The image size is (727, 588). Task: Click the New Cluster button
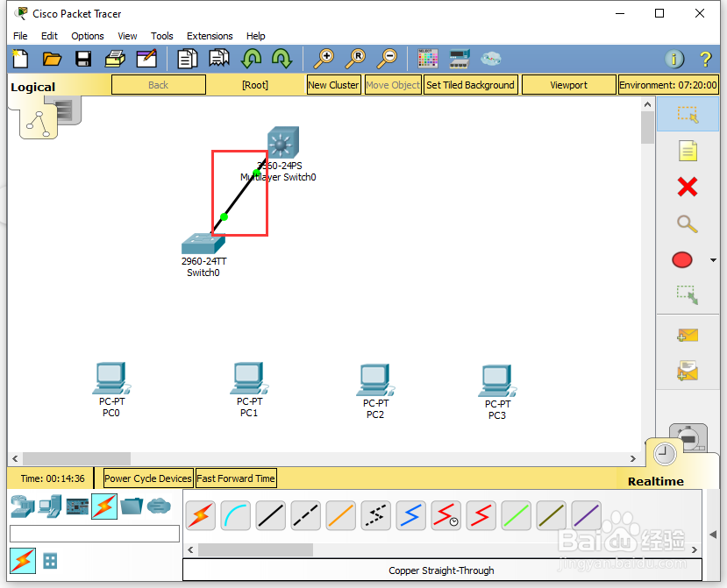(334, 85)
